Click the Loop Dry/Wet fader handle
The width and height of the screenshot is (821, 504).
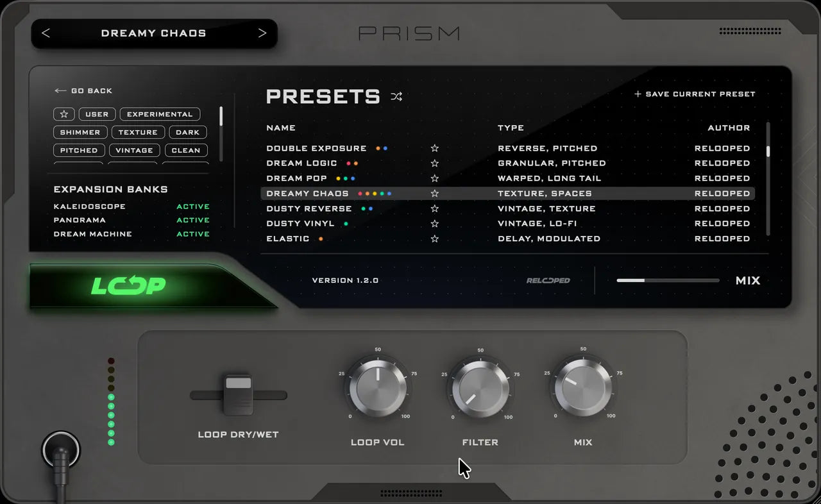tap(238, 394)
